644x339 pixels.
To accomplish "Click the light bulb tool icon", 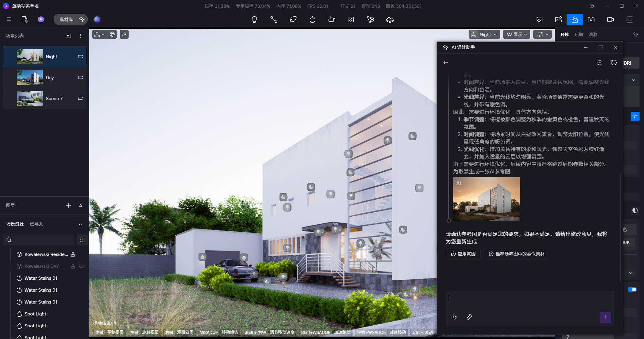I will (254, 20).
